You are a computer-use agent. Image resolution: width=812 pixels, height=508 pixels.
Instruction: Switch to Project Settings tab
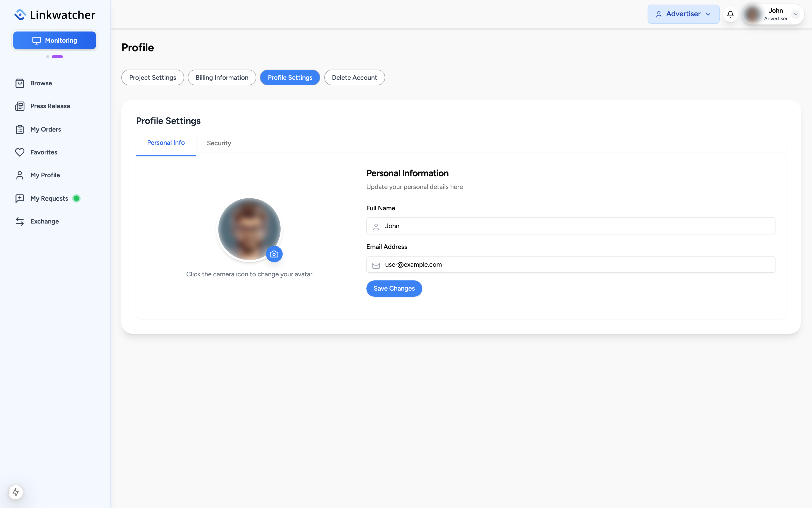pyautogui.click(x=153, y=78)
